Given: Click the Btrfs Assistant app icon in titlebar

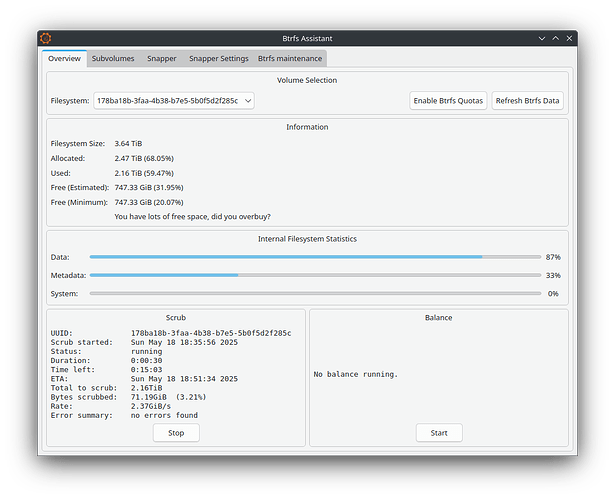Looking at the screenshot, I should click(x=45, y=38).
